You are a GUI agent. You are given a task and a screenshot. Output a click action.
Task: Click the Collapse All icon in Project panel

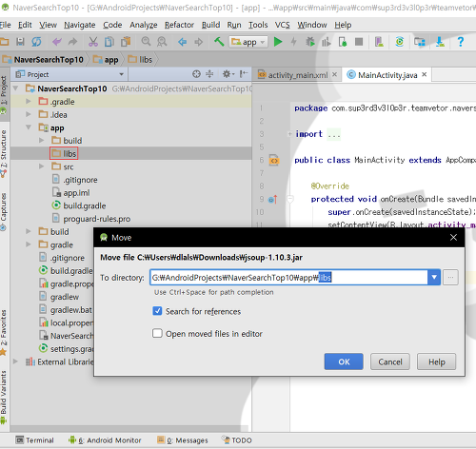click(x=209, y=74)
